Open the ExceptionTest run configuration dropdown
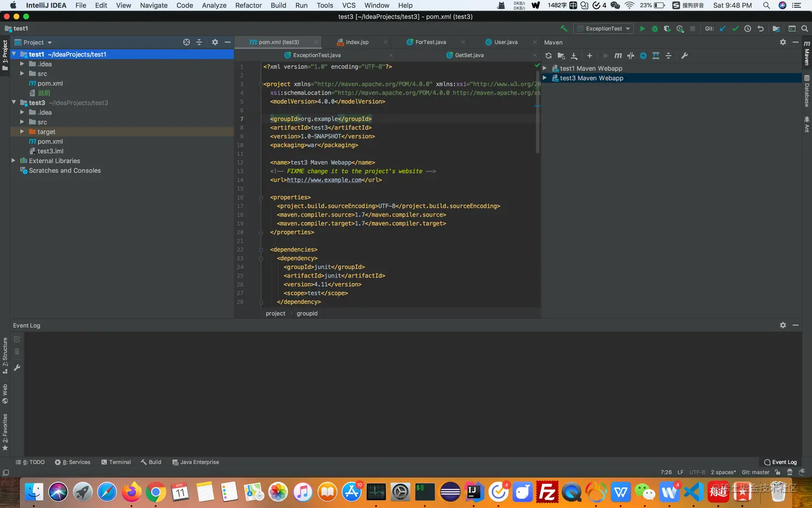The height and width of the screenshot is (508, 812). click(x=604, y=28)
